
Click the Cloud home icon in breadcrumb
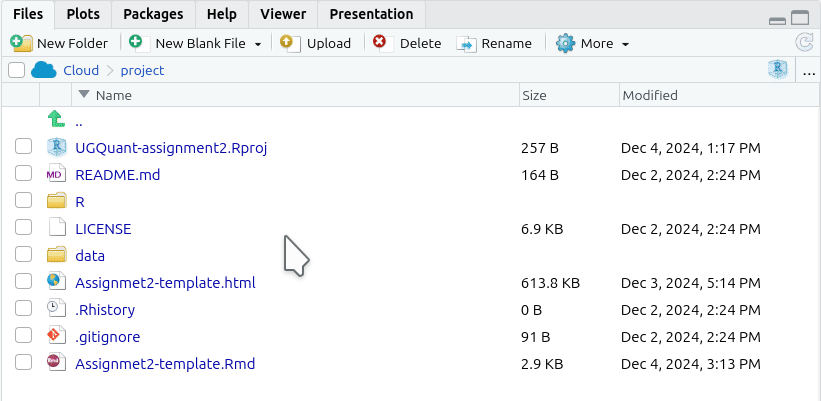click(x=43, y=70)
